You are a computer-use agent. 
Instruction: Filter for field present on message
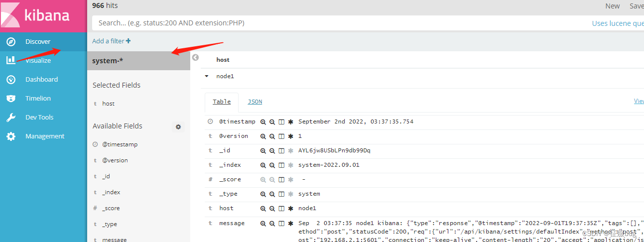pyautogui.click(x=290, y=223)
